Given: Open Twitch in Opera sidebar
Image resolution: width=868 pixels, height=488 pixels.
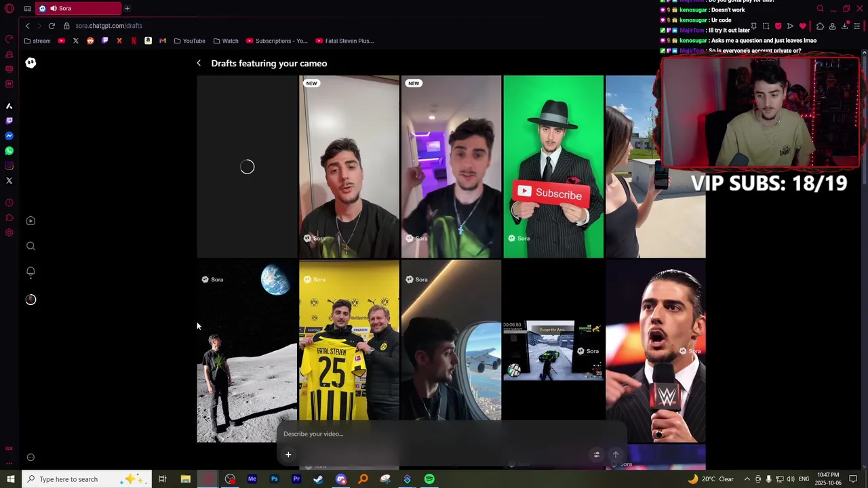Looking at the screenshot, I should coord(9,121).
